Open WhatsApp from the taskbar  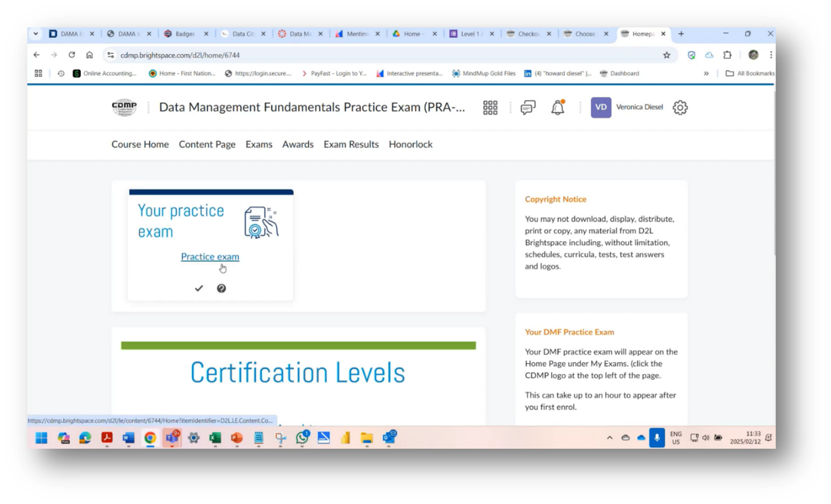coord(302,438)
